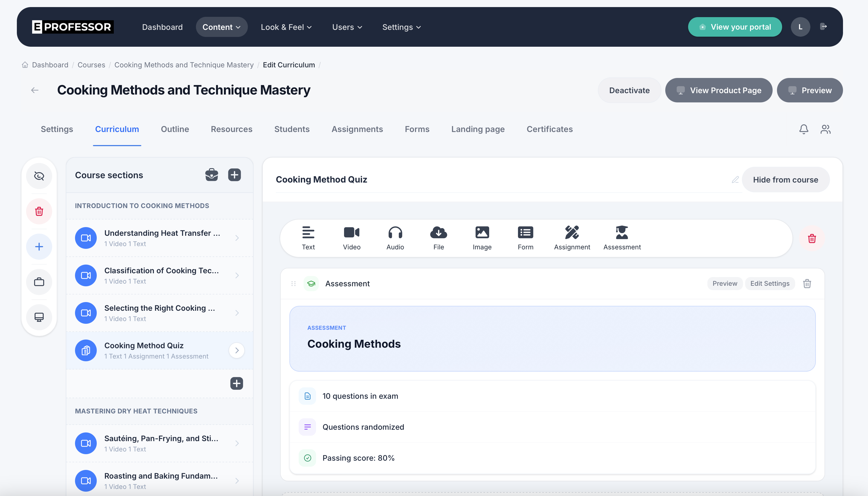Delete the Assessment block with trash icon
Screen dimensions: 868x496
tap(807, 283)
